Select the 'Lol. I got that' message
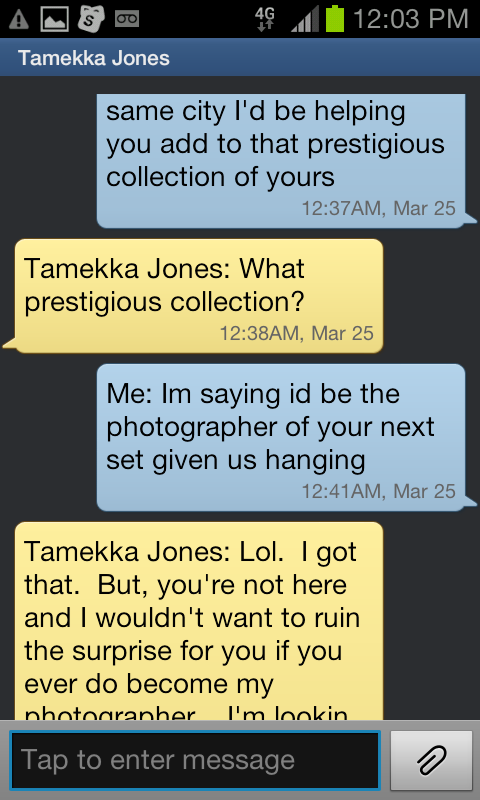Screen dimensions: 480x800 pos(199,621)
